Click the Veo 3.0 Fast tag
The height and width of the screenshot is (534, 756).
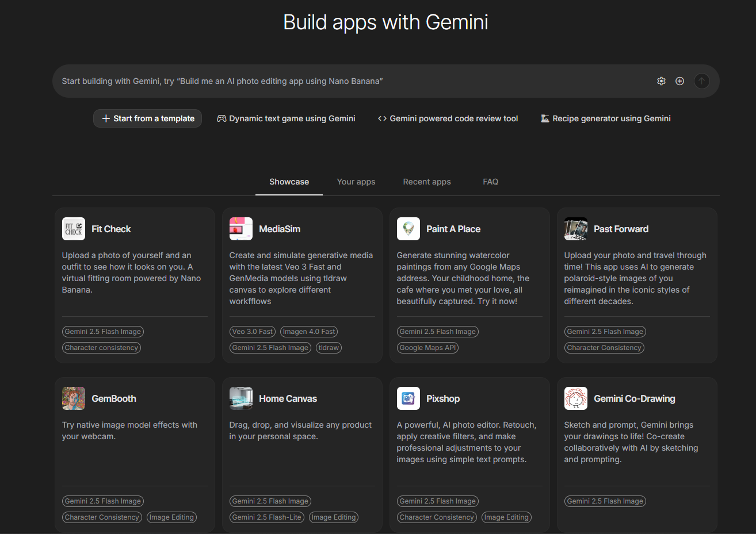[x=253, y=332]
